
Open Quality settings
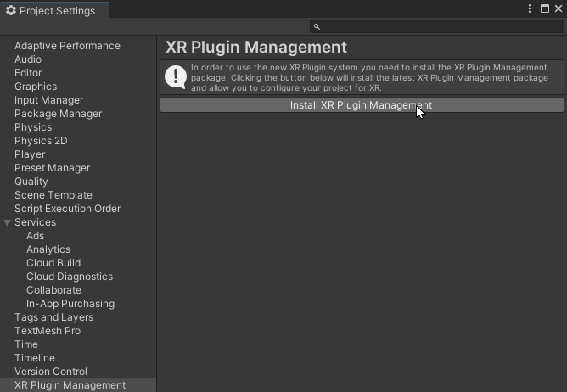[31, 182]
